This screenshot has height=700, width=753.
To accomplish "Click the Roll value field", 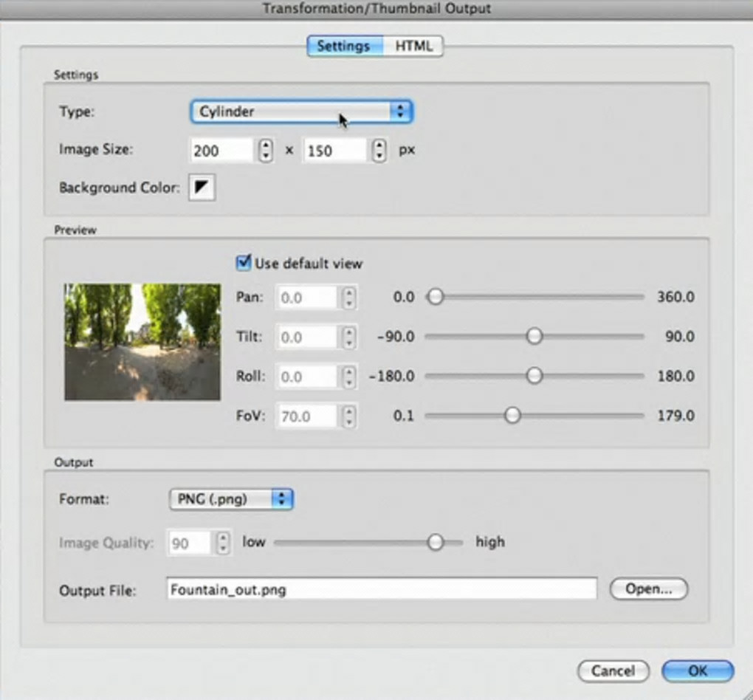I will (307, 377).
